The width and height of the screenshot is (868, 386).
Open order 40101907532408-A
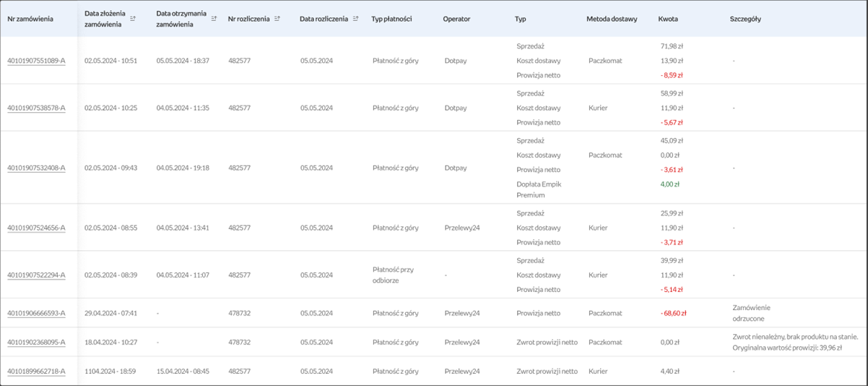(36, 168)
